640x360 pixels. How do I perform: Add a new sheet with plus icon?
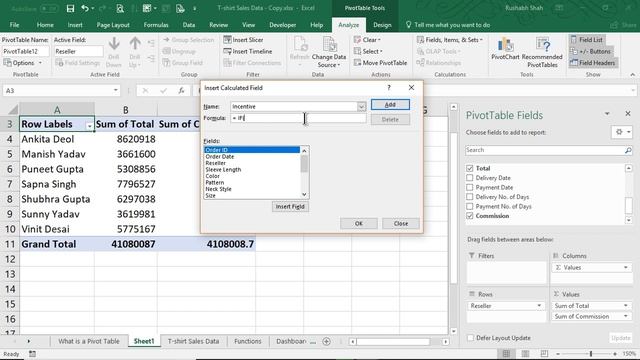pos(327,341)
